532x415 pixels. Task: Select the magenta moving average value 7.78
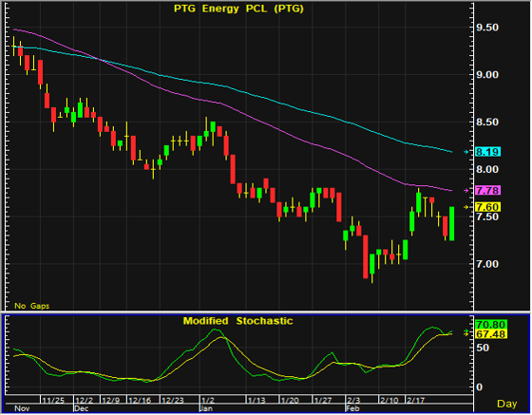click(x=487, y=190)
